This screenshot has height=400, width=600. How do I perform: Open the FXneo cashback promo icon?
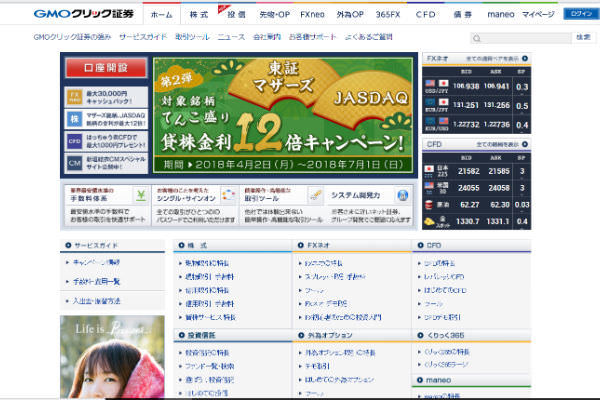point(75,97)
